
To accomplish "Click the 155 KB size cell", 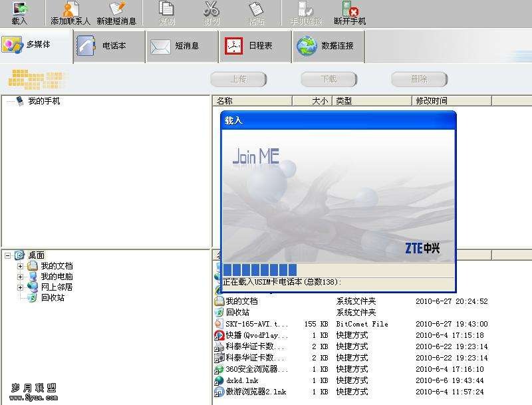I will [316, 324].
